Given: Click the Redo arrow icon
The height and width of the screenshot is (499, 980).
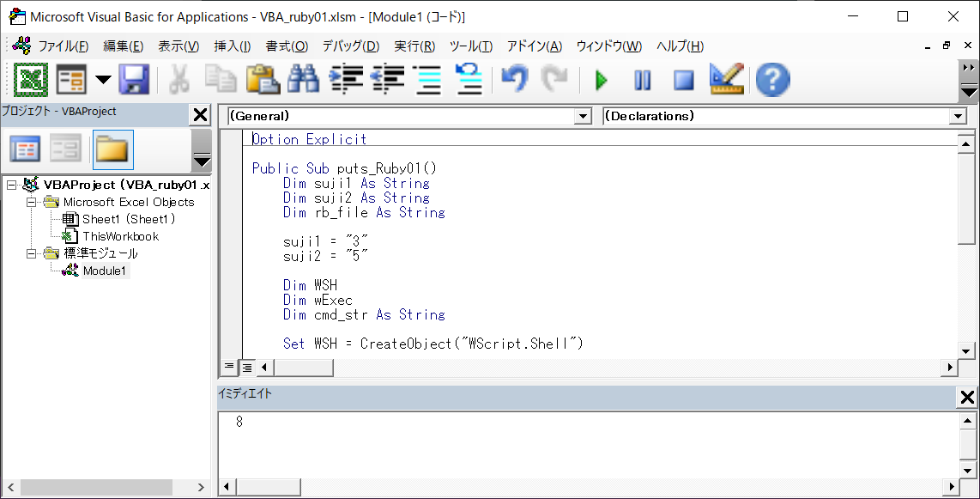Looking at the screenshot, I should coord(554,80).
